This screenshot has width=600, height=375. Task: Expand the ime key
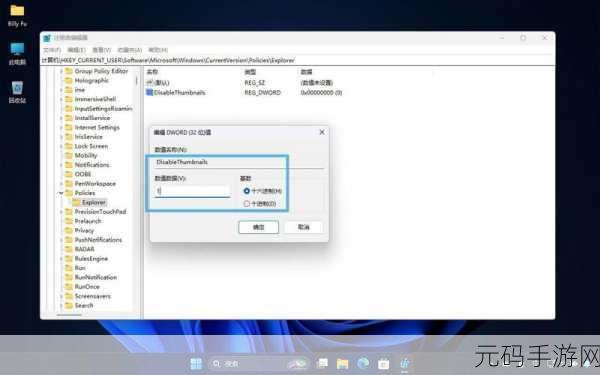click(x=61, y=90)
